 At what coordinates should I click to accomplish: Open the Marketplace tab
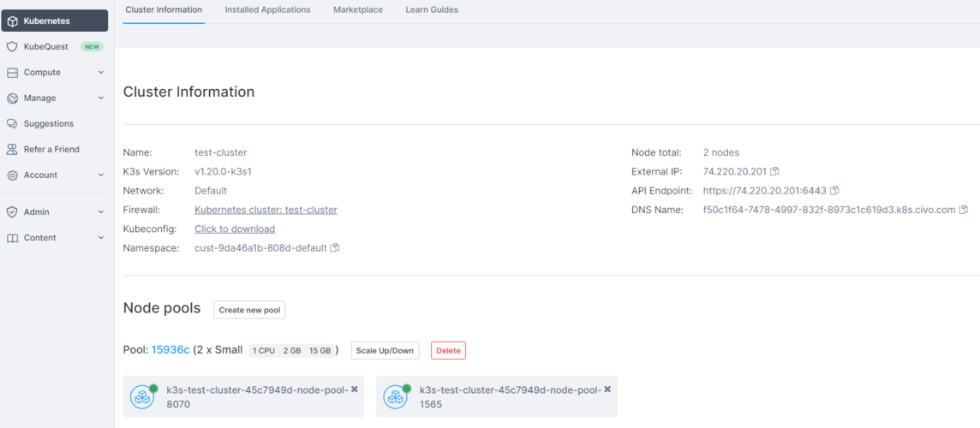358,10
